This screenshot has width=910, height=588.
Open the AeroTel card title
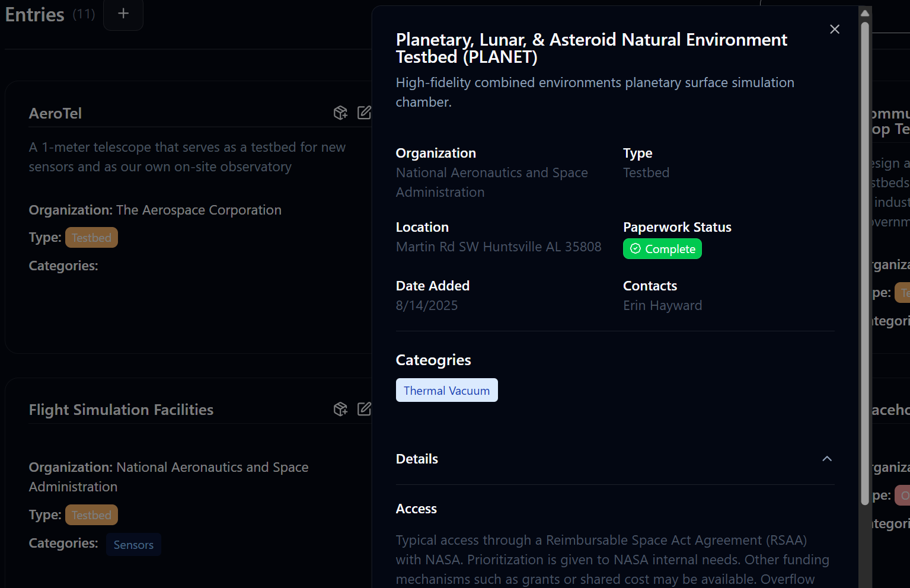point(55,113)
